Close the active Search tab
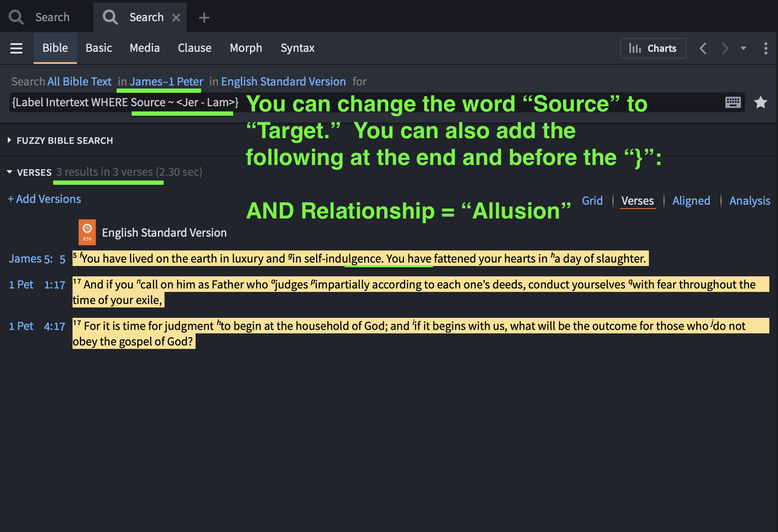Viewport: 778px width, 532px height. point(176,18)
